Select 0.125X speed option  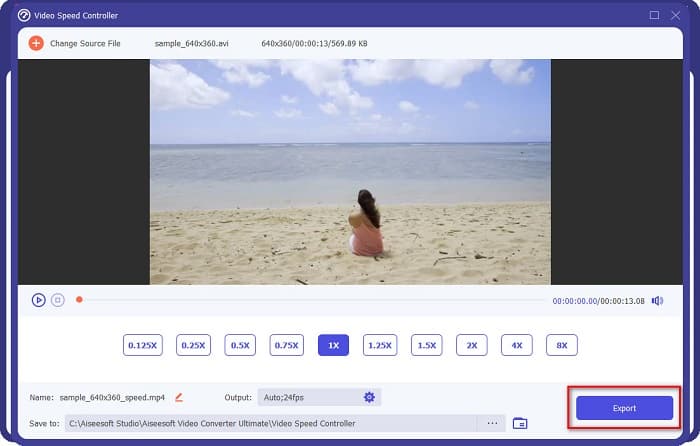click(x=141, y=345)
